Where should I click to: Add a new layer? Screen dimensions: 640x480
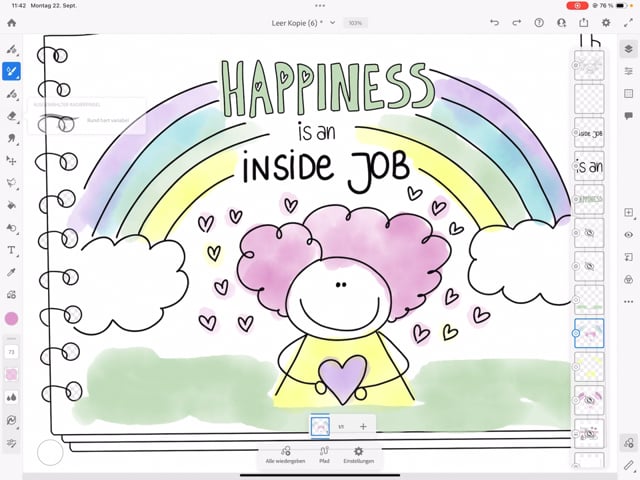point(629,212)
